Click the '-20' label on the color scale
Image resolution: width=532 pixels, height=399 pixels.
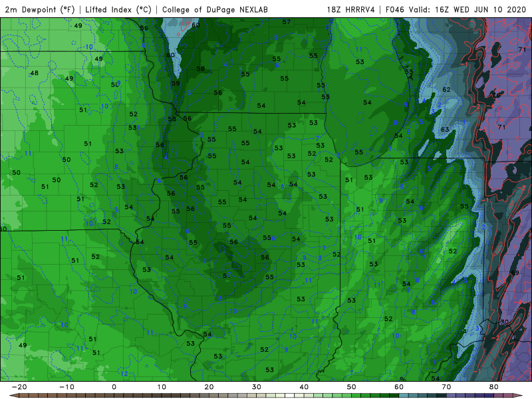pos(19,387)
